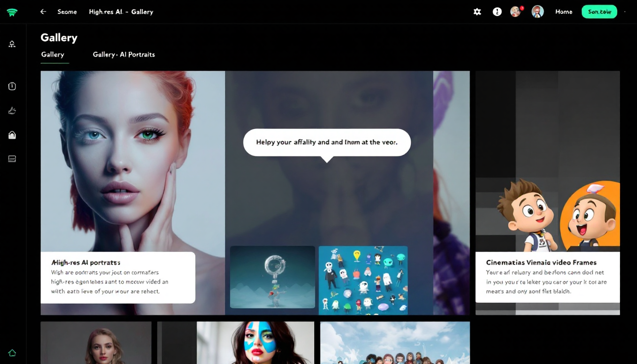Go back using the left arrow
This screenshot has width=637, height=364.
click(43, 12)
